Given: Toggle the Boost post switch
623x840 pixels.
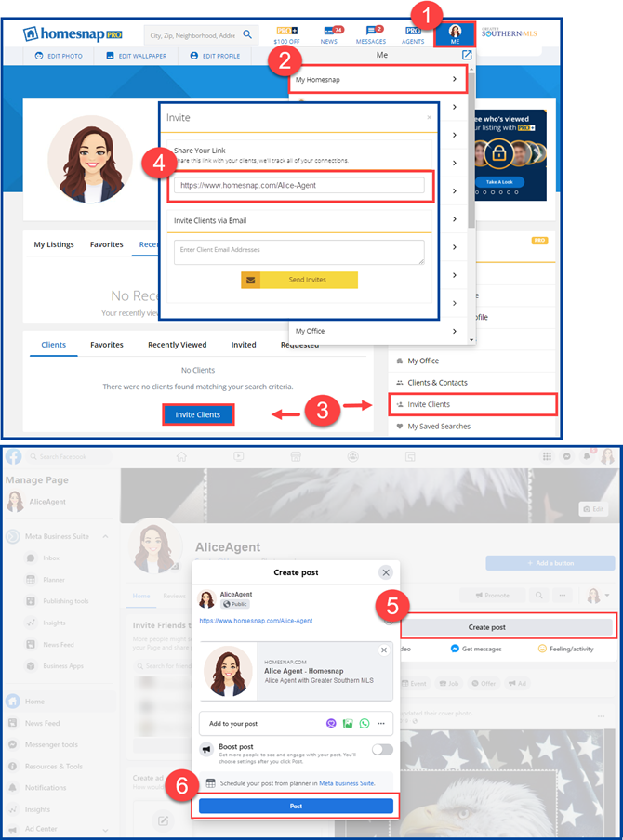Looking at the screenshot, I should pyautogui.click(x=382, y=750).
